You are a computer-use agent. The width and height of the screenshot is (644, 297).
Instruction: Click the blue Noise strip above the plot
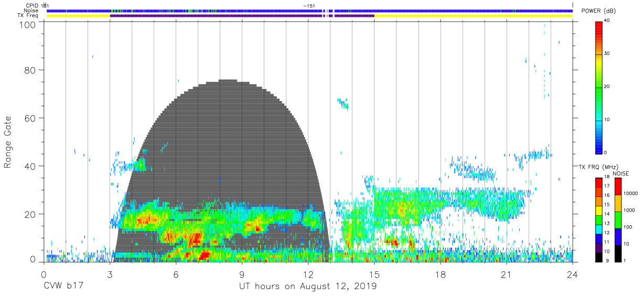(x=309, y=10)
